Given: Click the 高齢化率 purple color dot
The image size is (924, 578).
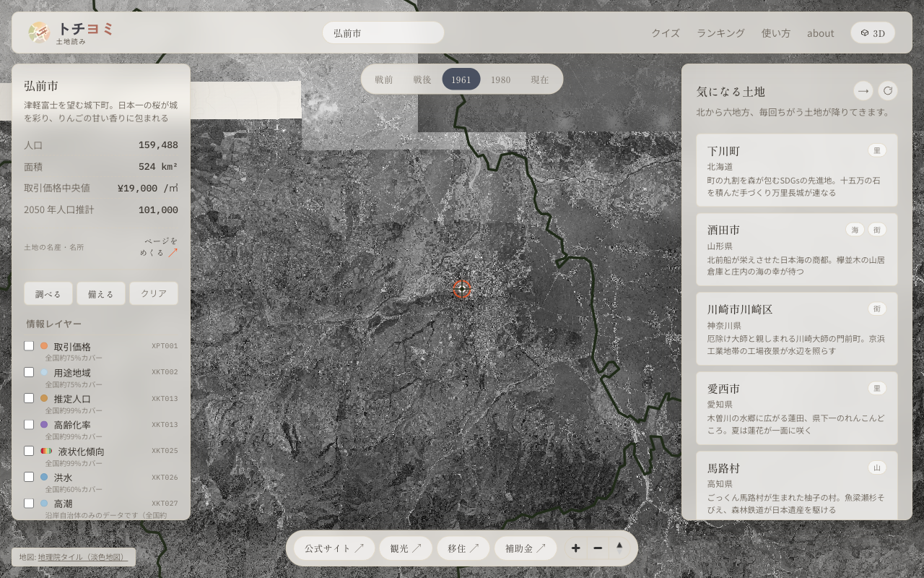Looking at the screenshot, I should pyautogui.click(x=44, y=425).
